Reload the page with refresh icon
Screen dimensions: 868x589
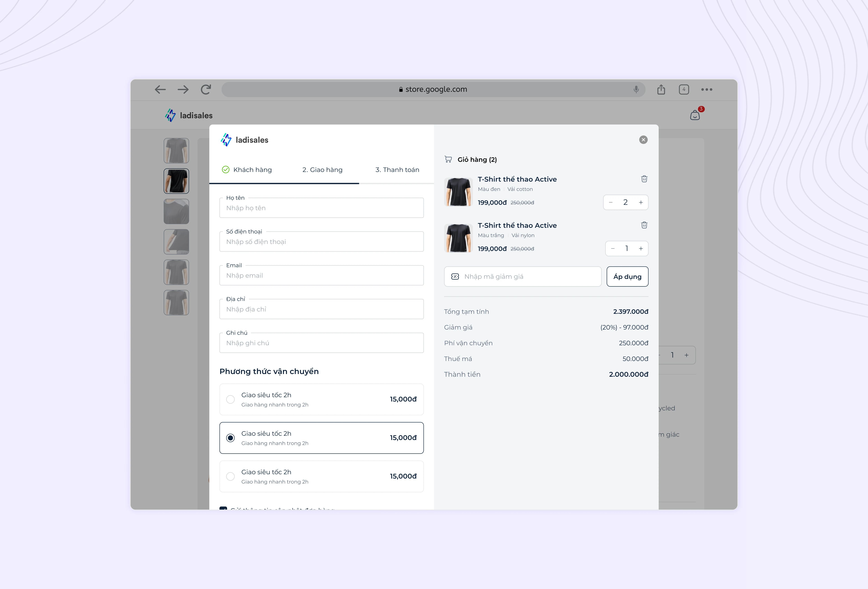206,90
